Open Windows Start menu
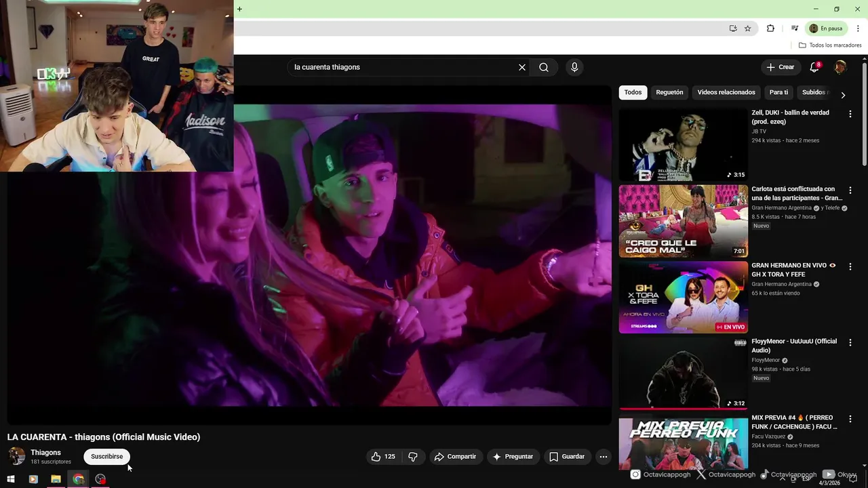Image resolution: width=868 pixels, height=488 pixels. click(x=11, y=479)
